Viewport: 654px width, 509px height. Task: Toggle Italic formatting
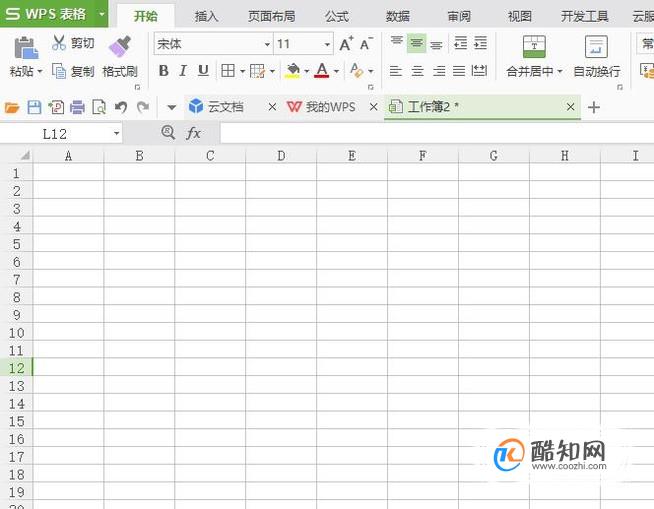(183, 71)
